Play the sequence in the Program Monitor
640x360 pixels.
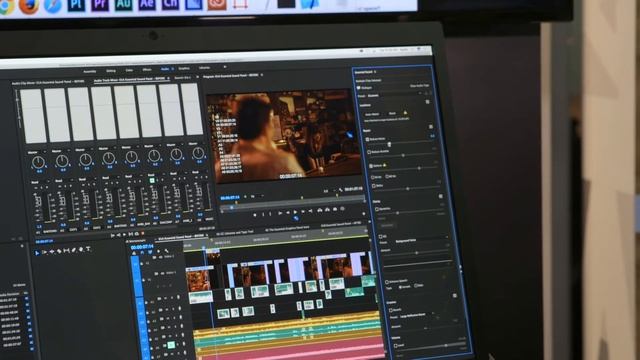coord(295,212)
